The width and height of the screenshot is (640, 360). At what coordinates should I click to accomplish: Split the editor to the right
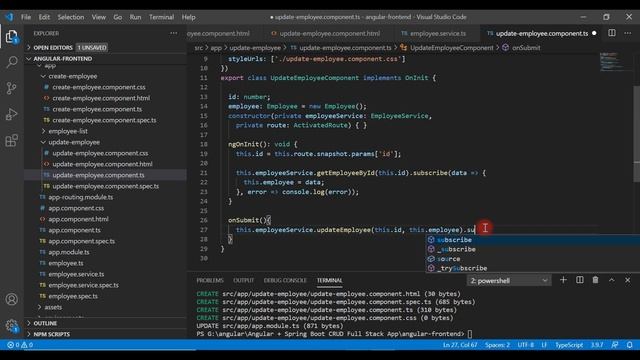tap(611, 33)
